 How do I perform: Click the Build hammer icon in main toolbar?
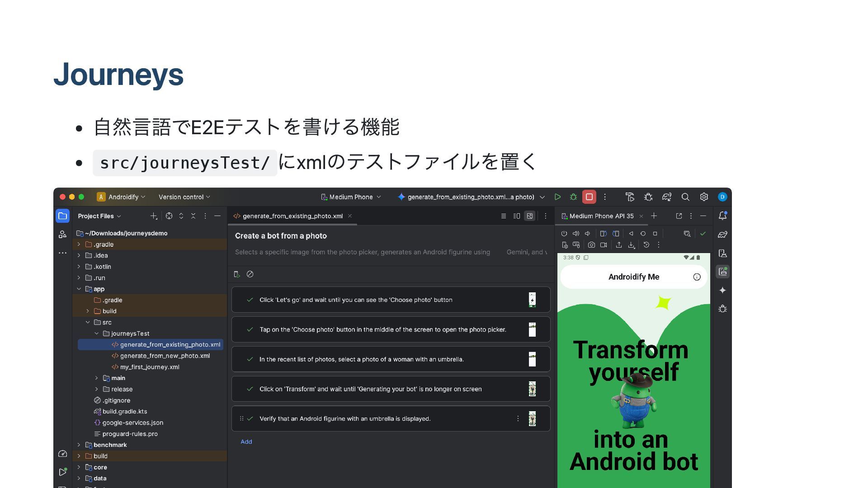[x=630, y=197]
